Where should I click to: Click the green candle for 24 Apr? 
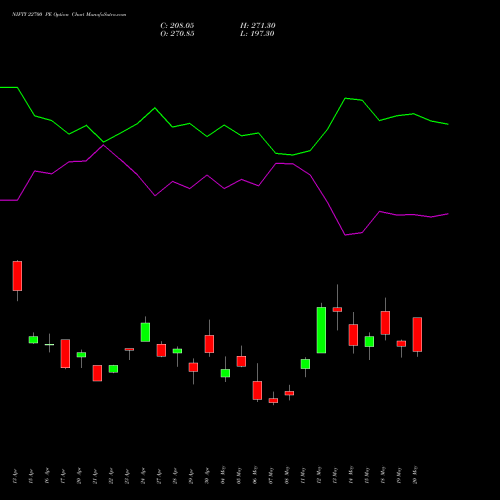(145, 332)
